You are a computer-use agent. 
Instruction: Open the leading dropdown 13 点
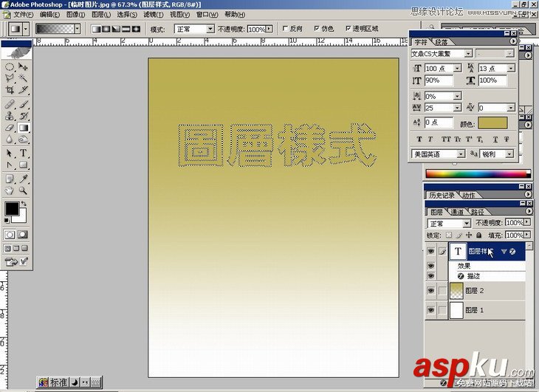[511, 69]
